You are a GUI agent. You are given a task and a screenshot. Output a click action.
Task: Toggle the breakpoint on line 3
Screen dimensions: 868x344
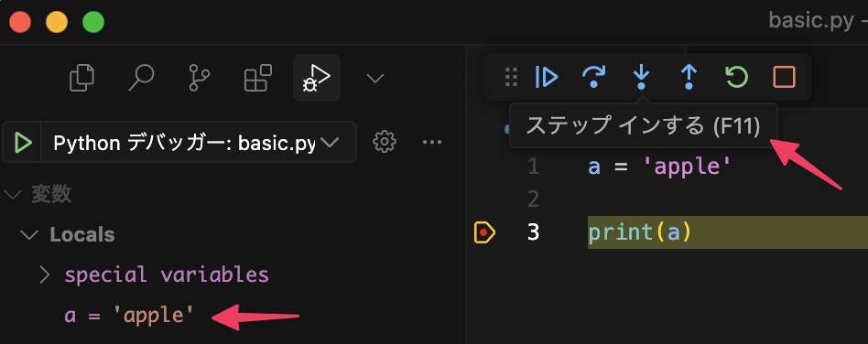(483, 232)
